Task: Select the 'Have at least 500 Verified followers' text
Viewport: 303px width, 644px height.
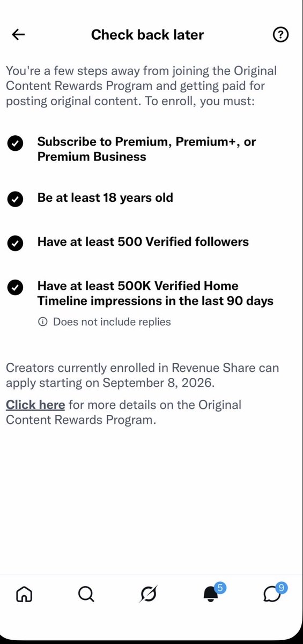Action: point(143,241)
